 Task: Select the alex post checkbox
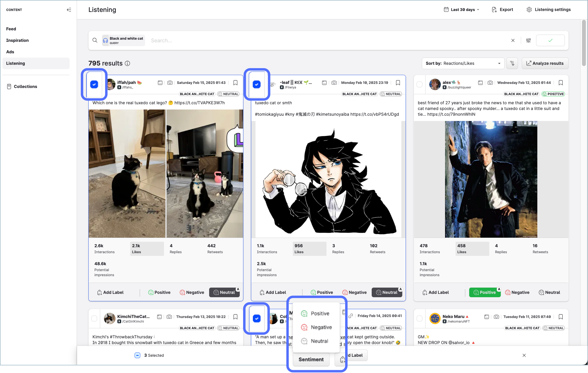[x=419, y=84]
